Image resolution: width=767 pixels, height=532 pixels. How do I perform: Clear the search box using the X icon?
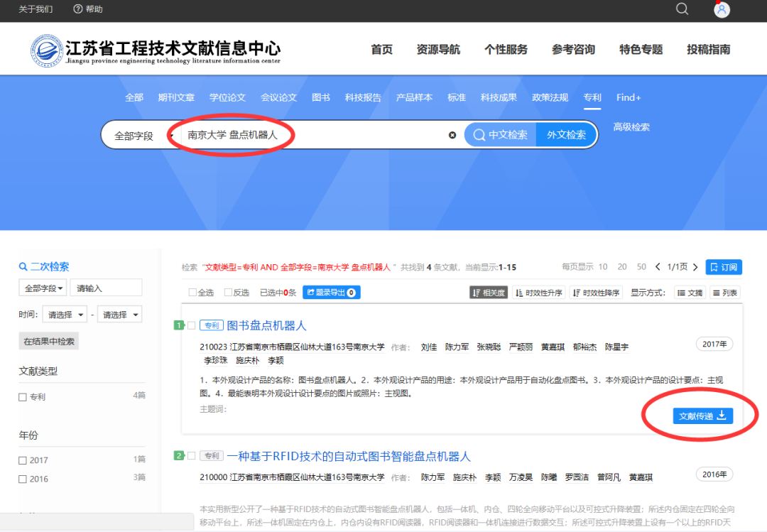452,135
